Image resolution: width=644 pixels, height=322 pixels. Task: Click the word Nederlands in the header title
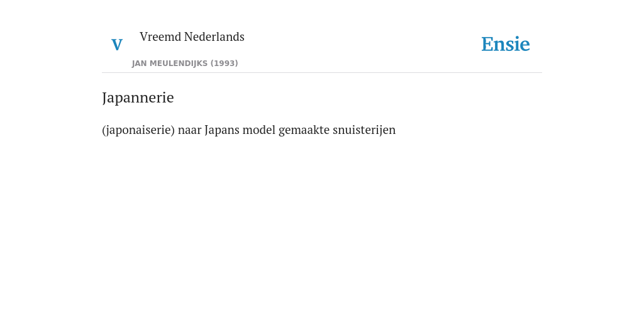pos(214,36)
